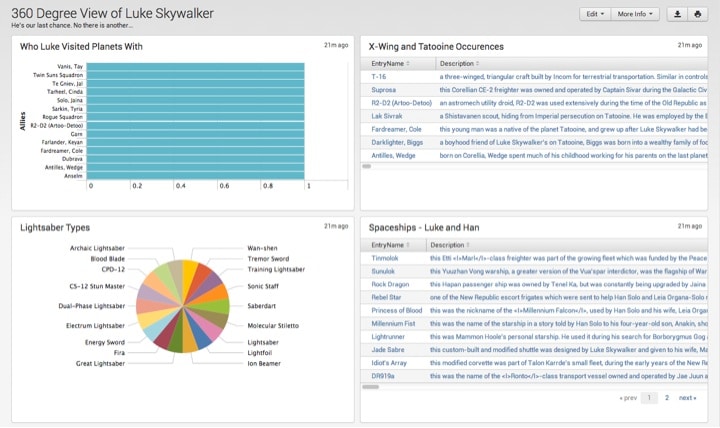
Task: Sort X-Wing table by EntryName
Action: coord(390,63)
